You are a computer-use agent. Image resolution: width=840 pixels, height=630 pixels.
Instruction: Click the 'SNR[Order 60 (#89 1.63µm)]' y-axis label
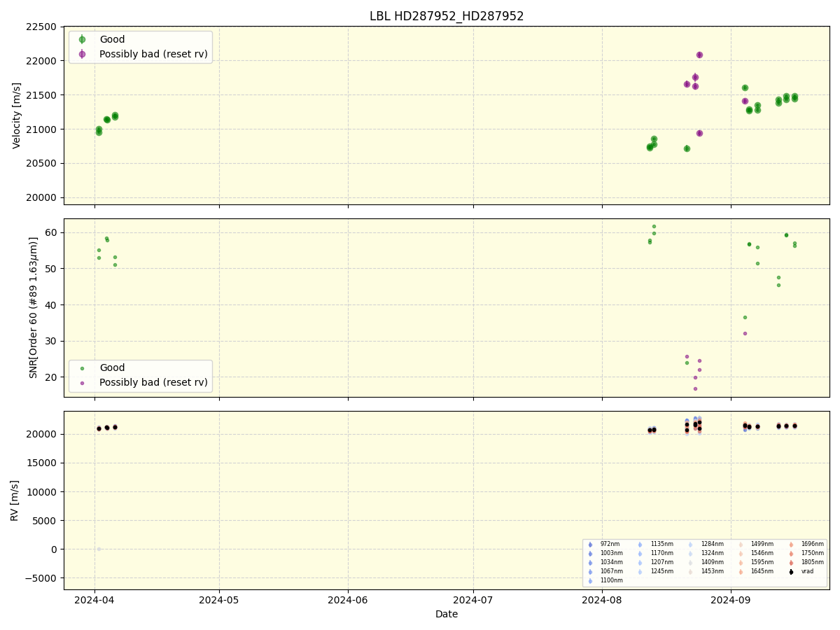point(34,307)
